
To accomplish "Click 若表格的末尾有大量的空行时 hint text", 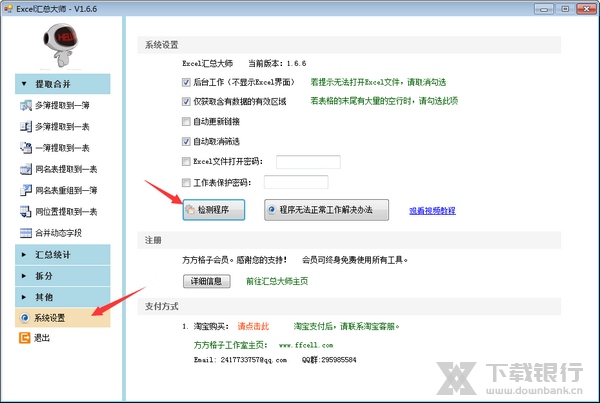I will 384,101.
